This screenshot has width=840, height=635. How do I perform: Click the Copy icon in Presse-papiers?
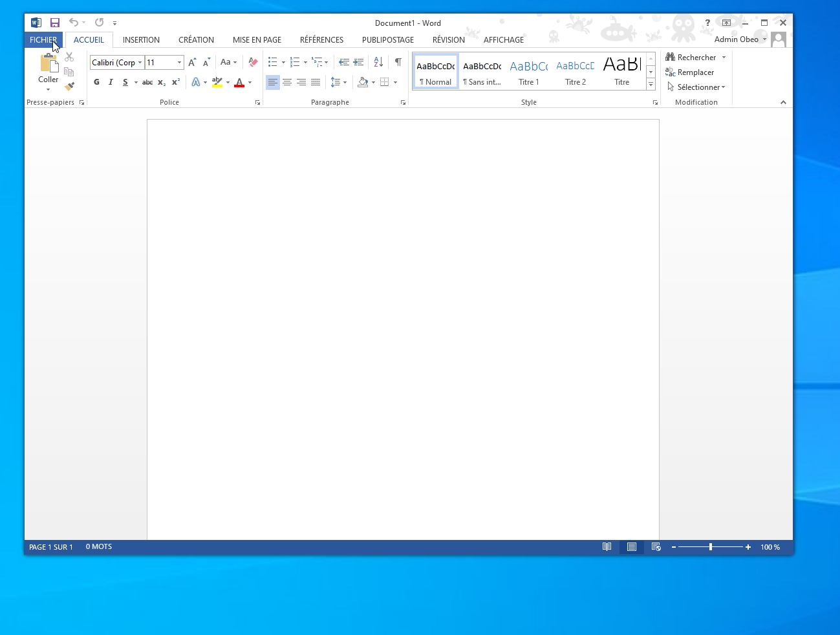(x=69, y=71)
